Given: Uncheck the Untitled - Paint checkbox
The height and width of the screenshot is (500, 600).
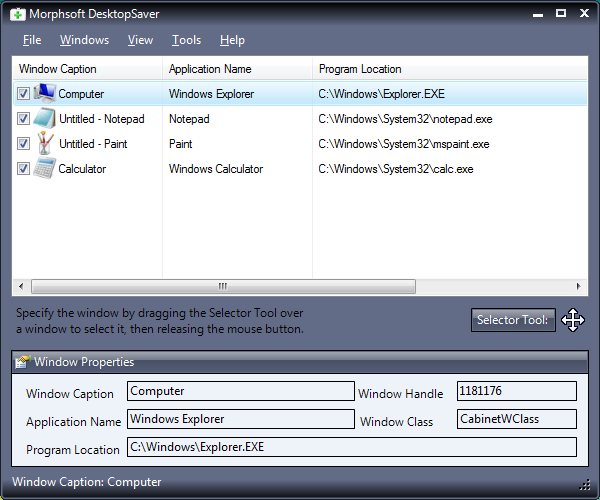Looking at the screenshot, I should (23, 143).
